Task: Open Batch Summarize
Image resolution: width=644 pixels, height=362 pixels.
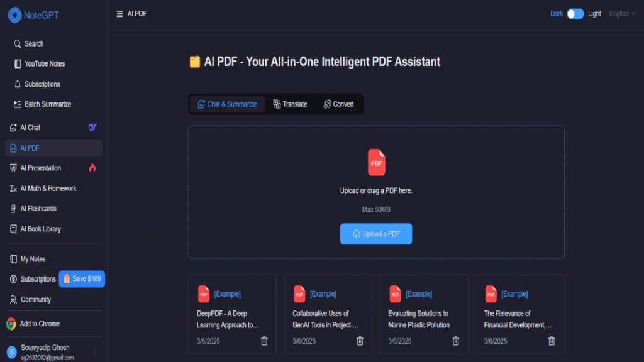Action: pyautogui.click(x=43, y=104)
